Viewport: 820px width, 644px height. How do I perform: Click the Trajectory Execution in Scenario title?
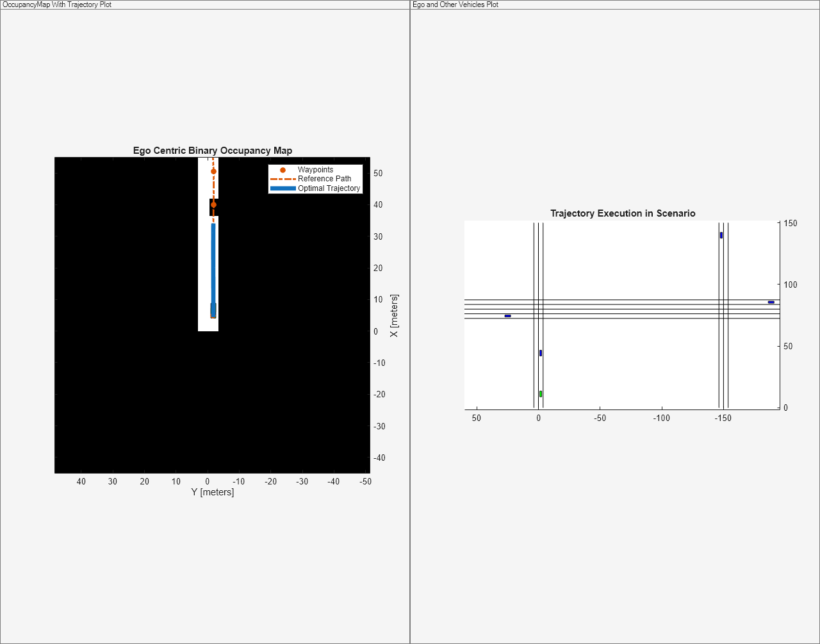pos(623,213)
